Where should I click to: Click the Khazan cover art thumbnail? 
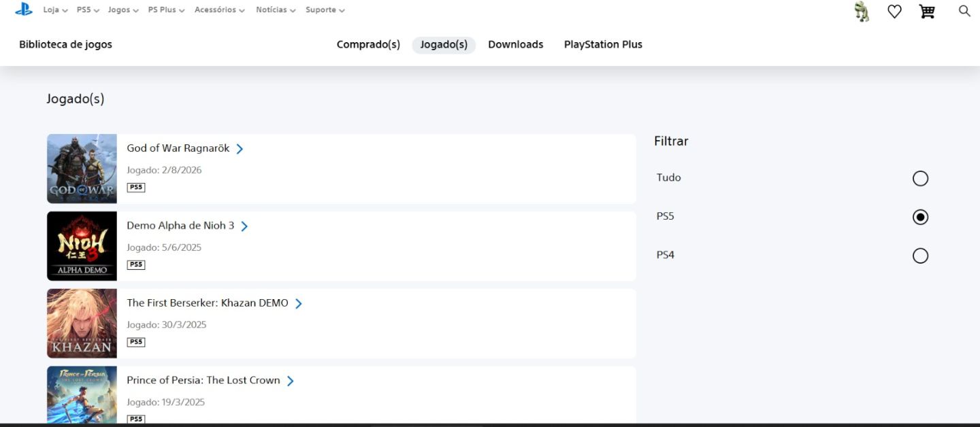[x=82, y=324]
